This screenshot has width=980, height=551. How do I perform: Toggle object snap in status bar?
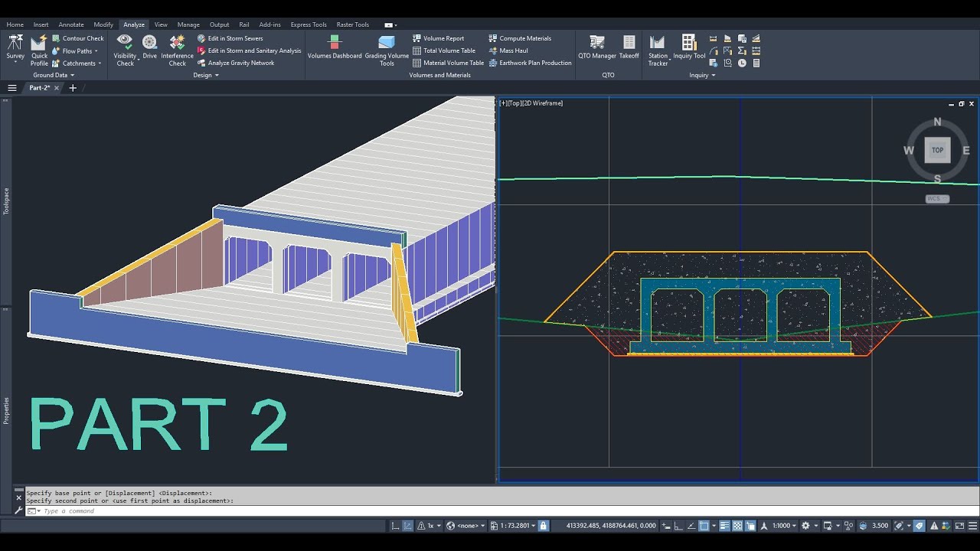point(704,526)
